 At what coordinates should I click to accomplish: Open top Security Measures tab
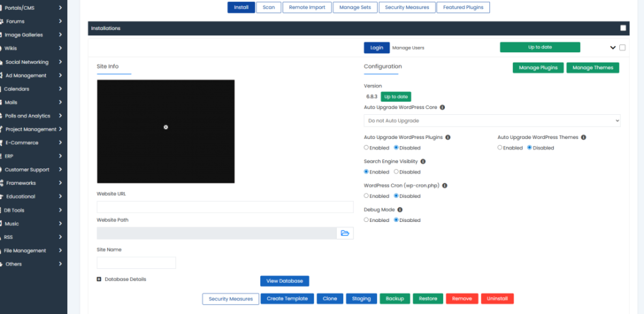(407, 7)
